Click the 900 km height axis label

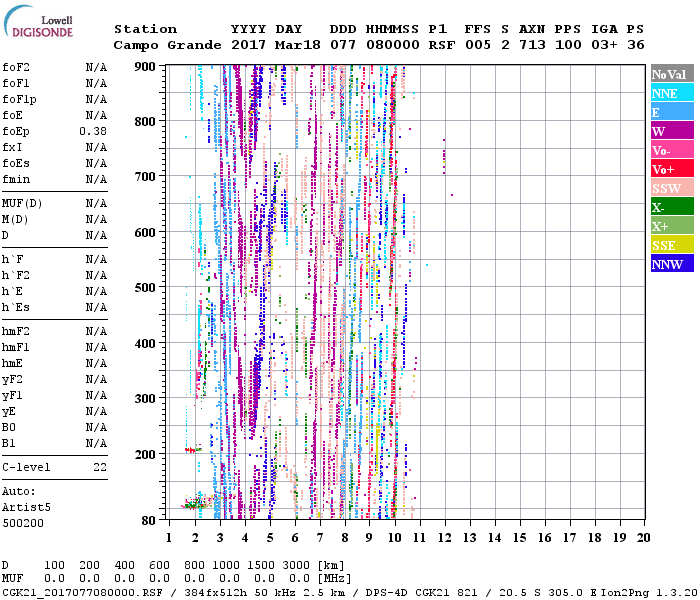145,66
